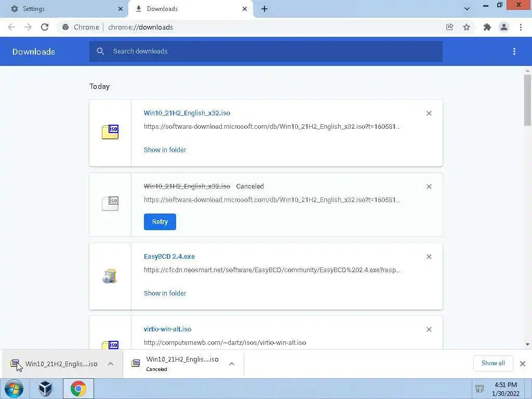Click the computernewb.com URL text
Screen dimensions: 532x399
pos(225,343)
